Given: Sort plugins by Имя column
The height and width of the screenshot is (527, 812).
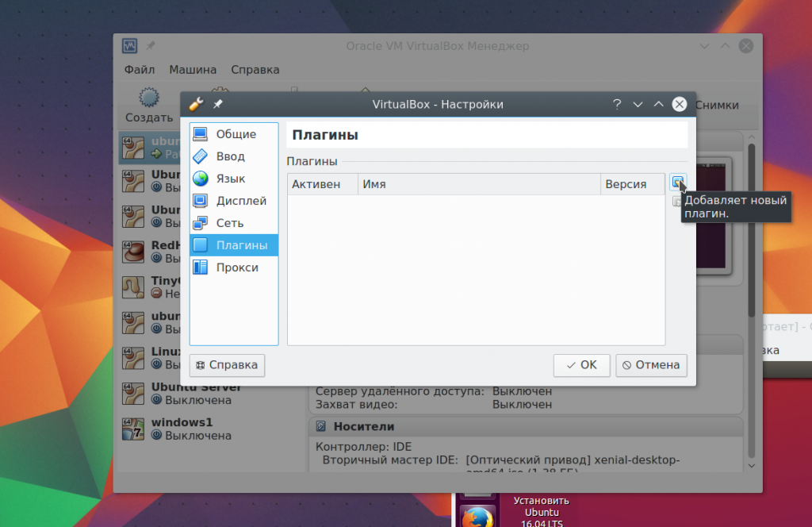Looking at the screenshot, I should click(479, 184).
